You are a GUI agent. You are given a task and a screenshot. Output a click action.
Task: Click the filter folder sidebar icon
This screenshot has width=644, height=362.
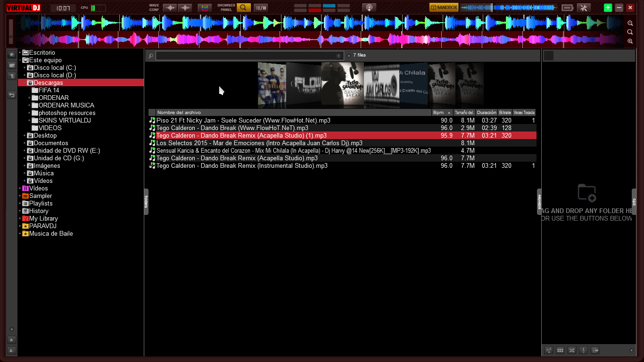pyautogui.click(x=11, y=76)
